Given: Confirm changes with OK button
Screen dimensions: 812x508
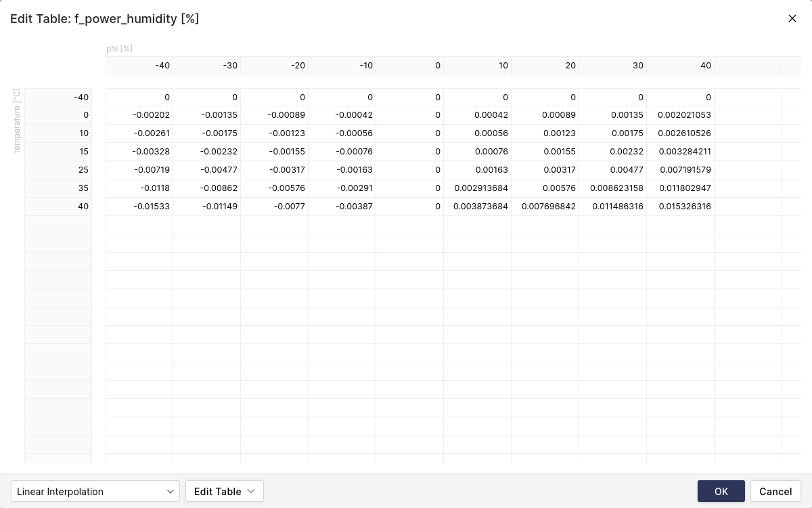Looking at the screenshot, I should (721, 491).
